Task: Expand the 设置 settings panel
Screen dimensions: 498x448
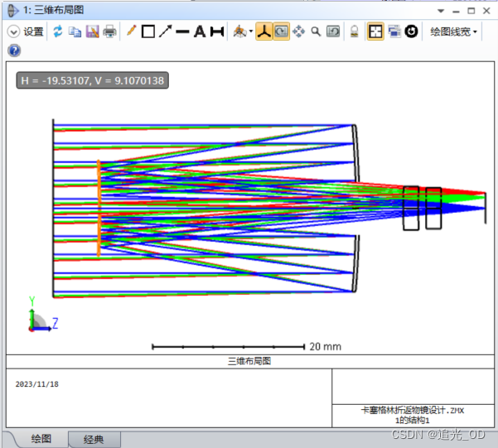Action: tap(26, 31)
